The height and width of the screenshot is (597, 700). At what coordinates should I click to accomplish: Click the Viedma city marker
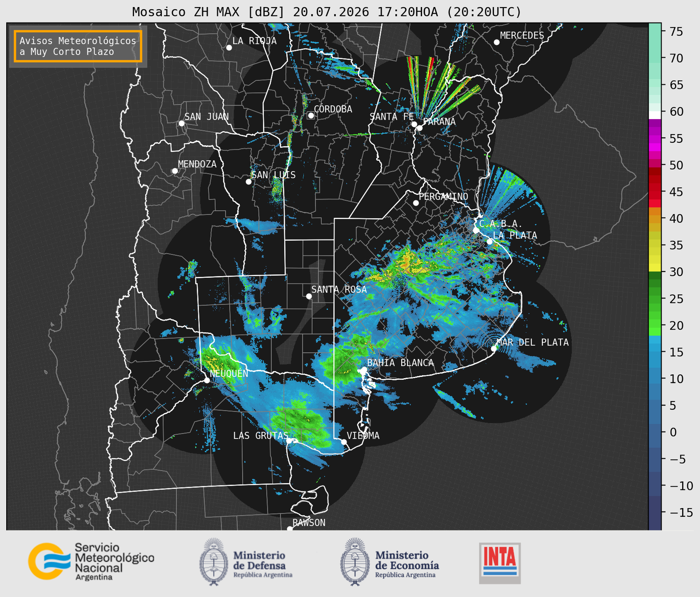[x=344, y=442]
